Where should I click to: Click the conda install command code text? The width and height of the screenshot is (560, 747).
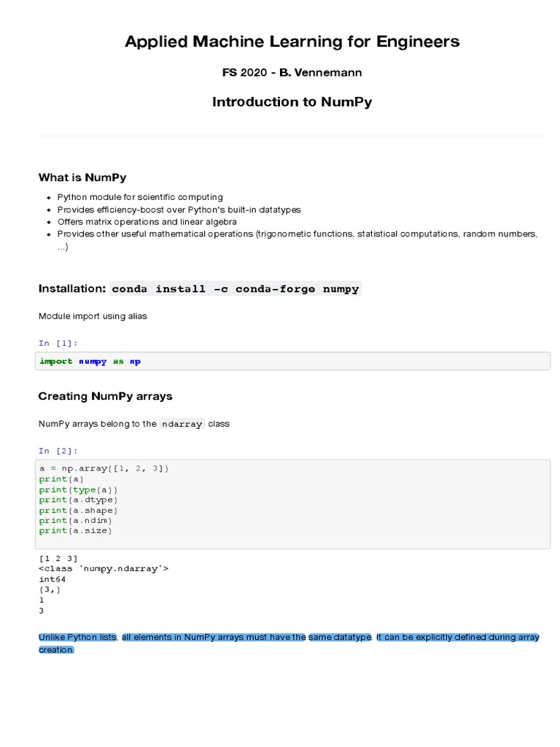[x=236, y=289]
